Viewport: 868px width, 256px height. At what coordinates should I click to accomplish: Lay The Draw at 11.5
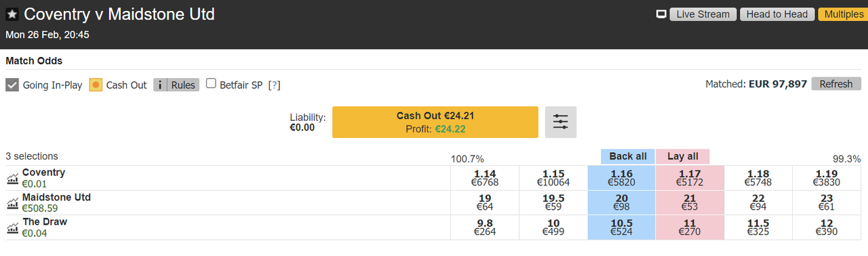click(x=758, y=227)
